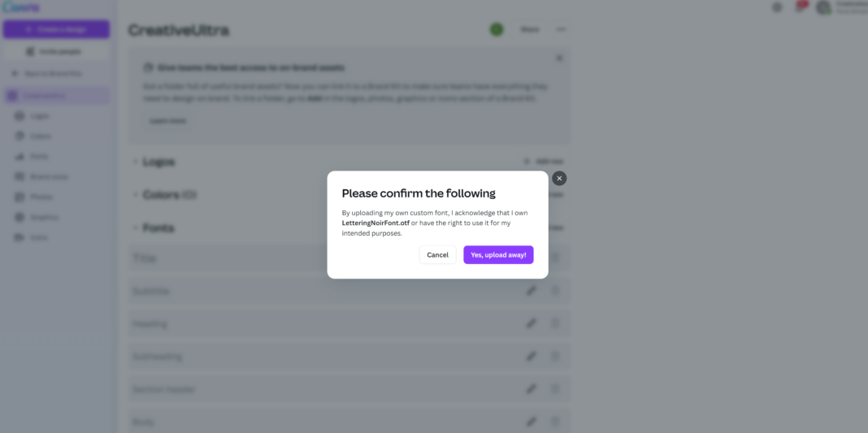The width and height of the screenshot is (868, 433).
Task: Dismiss the brand assets banner
Action: click(559, 58)
